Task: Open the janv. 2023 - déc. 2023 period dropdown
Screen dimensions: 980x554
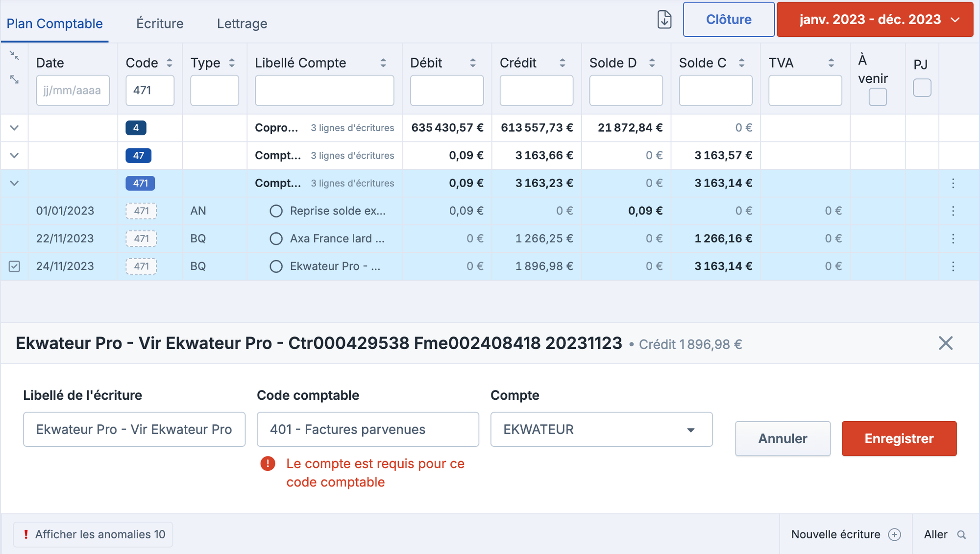Action: (875, 20)
